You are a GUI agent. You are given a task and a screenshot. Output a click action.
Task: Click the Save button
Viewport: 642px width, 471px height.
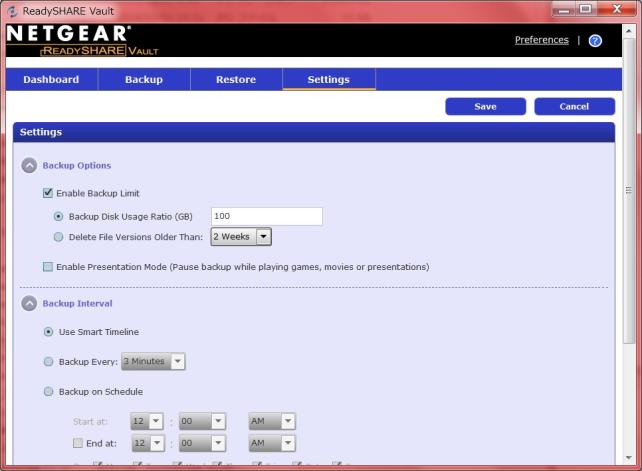click(486, 106)
